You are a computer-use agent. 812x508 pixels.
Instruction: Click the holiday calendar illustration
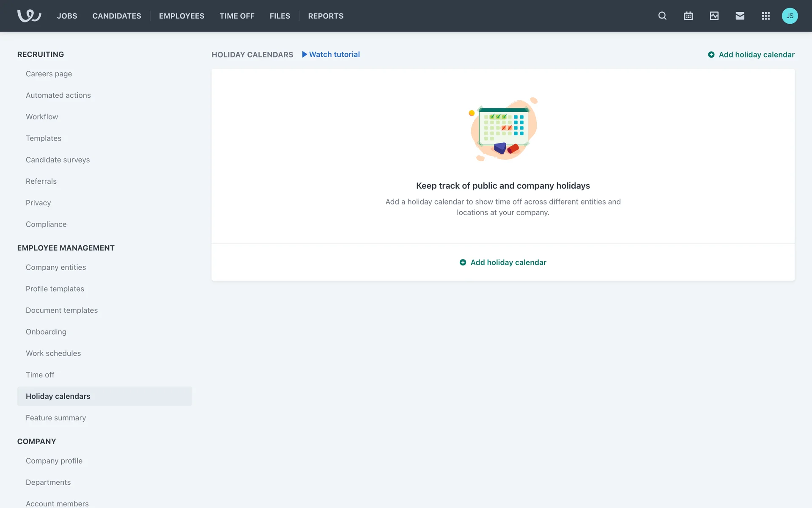503,129
